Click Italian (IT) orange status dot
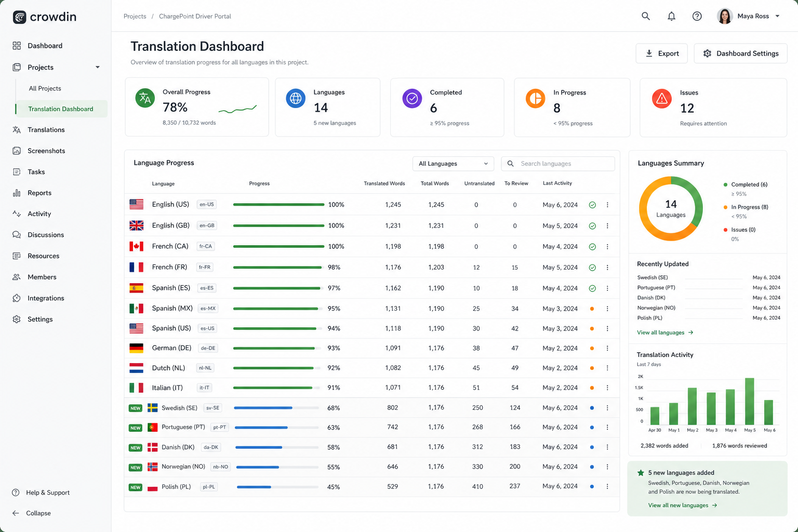Screen dimensions: 798x532 coord(592,388)
